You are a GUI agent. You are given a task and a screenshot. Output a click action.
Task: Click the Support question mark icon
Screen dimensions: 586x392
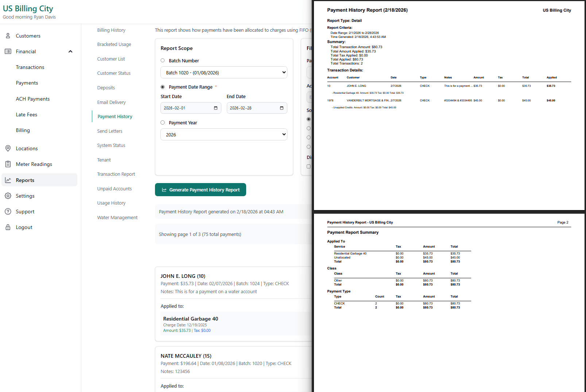[8, 211]
